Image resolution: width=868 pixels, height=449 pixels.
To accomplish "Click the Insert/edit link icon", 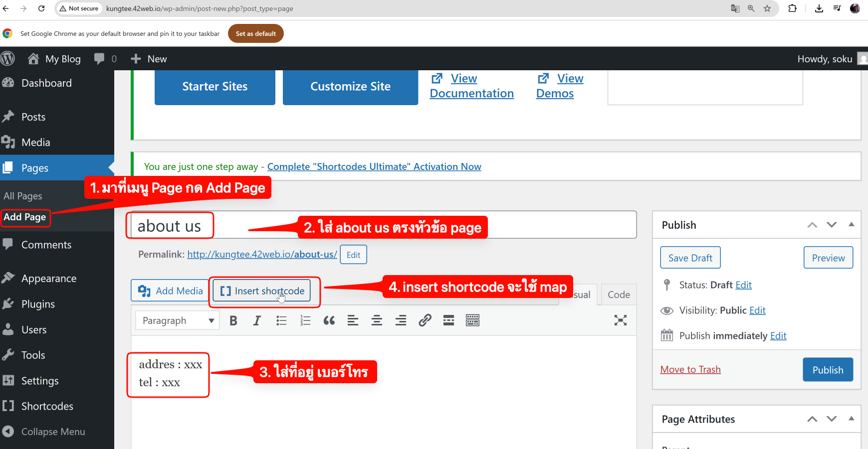I will click(x=425, y=320).
